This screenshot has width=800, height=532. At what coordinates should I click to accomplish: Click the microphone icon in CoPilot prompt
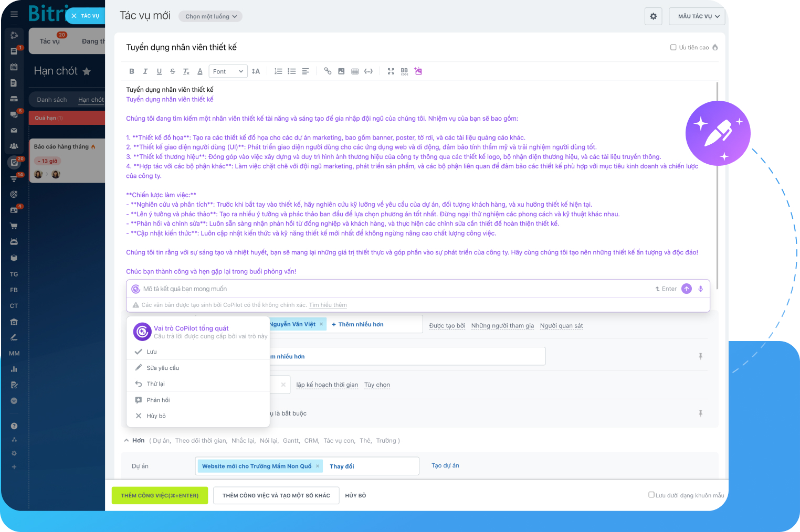pyautogui.click(x=700, y=289)
